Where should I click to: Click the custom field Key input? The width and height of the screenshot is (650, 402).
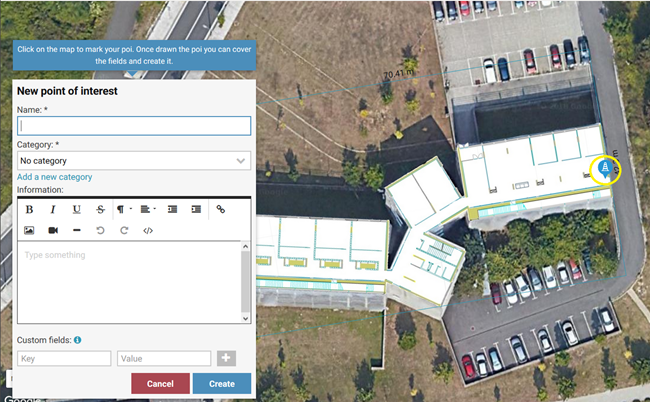[64, 358]
